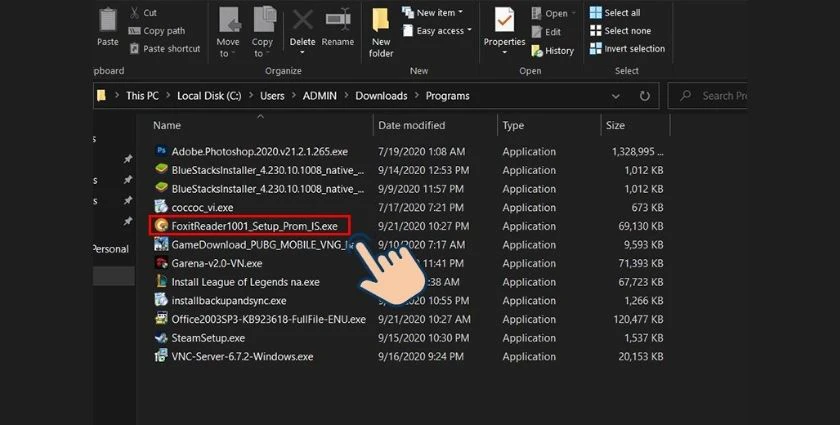Click the Cut scissors icon
The height and width of the screenshot is (425, 840).
point(134,12)
